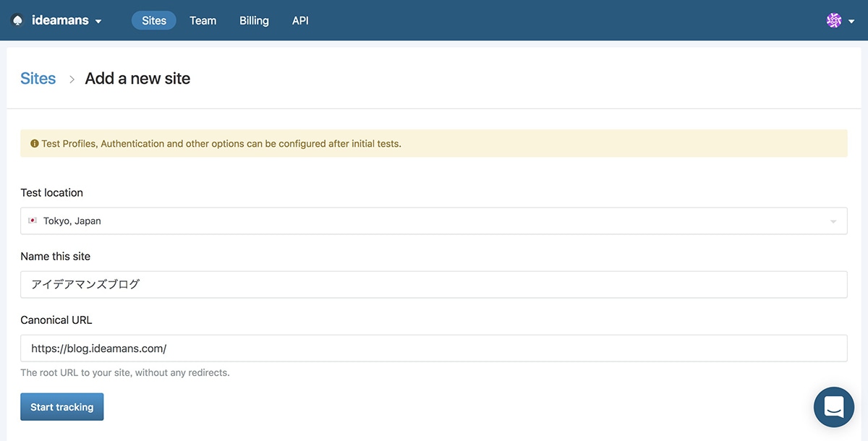Select the Sites navigation tab

click(x=154, y=20)
